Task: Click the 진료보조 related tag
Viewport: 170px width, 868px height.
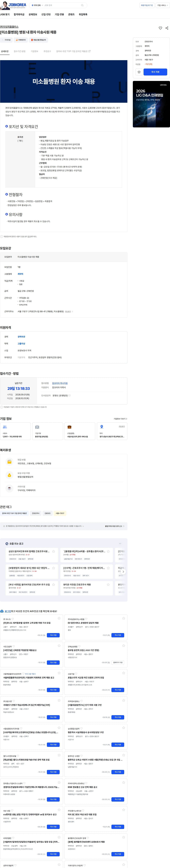Action: point(47,514)
